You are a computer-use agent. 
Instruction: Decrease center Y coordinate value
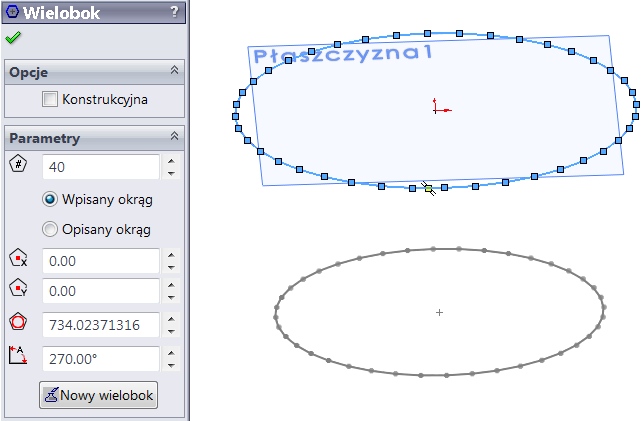pyautogui.click(x=171, y=297)
